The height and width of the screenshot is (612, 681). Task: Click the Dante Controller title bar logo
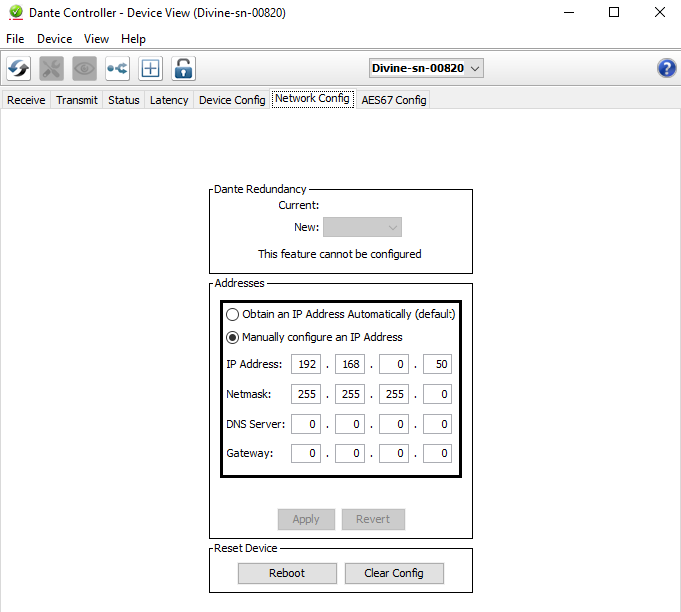click(16, 12)
